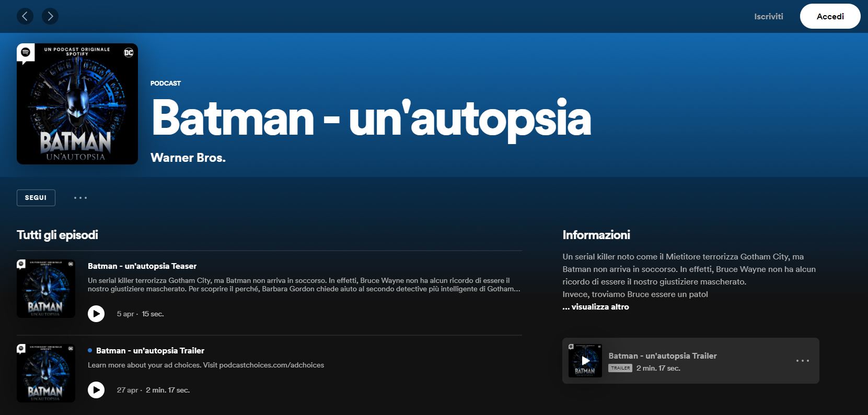Image resolution: width=868 pixels, height=415 pixels.
Task: Play the trailer in the Informazioni card
Action: [585, 361]
